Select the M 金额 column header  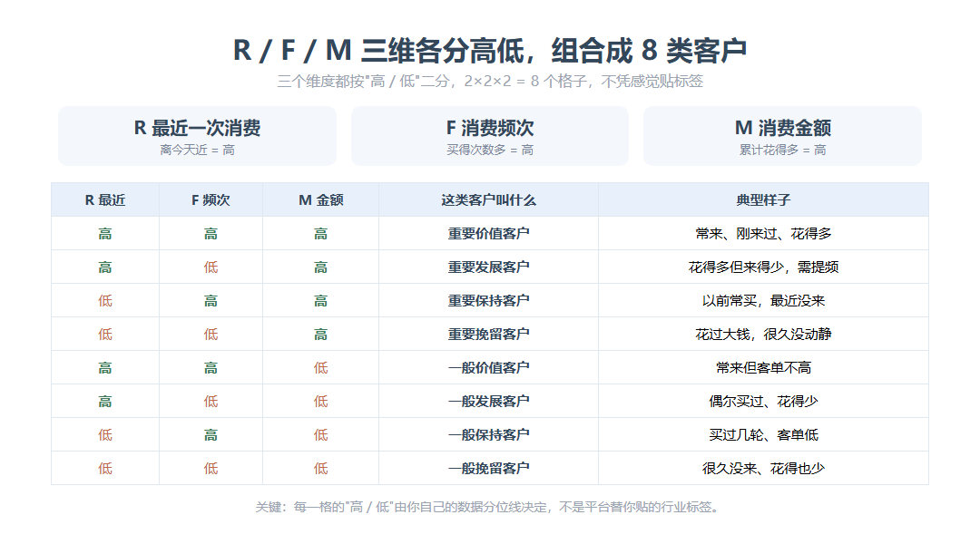click(320, 199)
